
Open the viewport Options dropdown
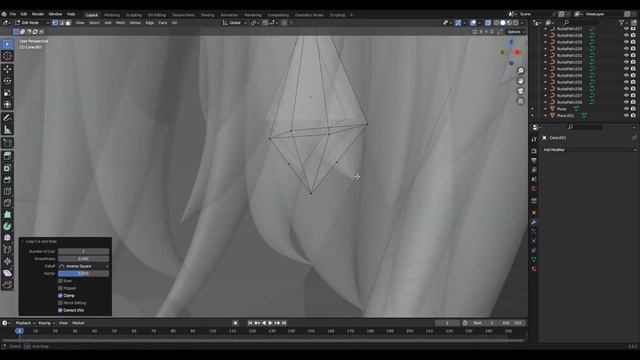[516, 32]
